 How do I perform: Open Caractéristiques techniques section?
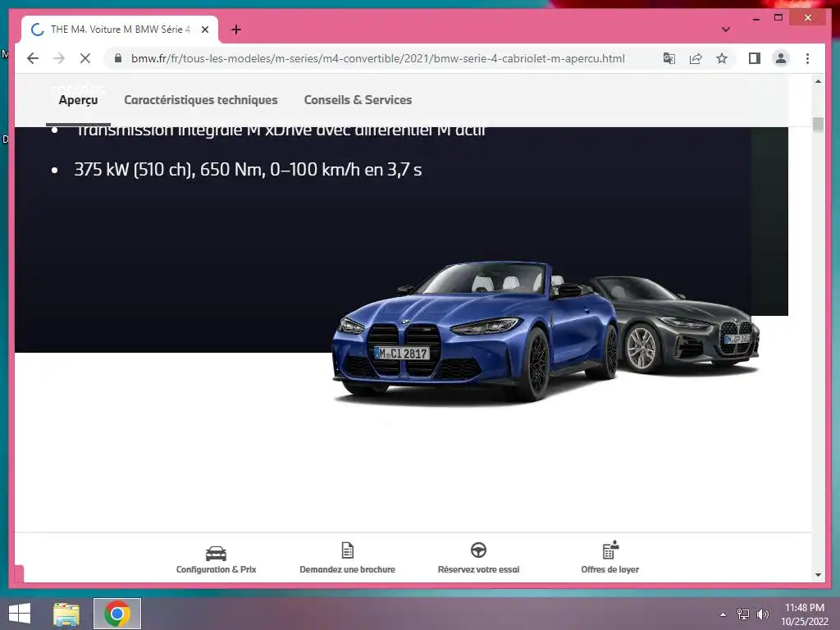pos(201,100)
